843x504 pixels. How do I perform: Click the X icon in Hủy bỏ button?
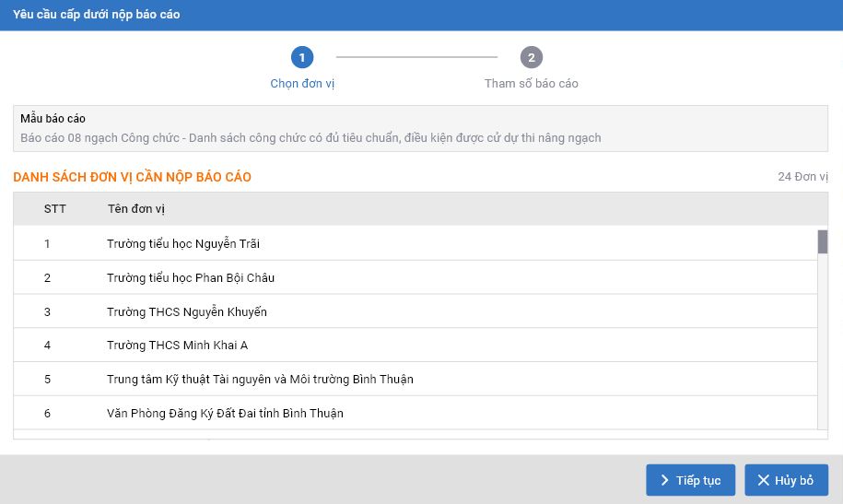tap(763, 480)
